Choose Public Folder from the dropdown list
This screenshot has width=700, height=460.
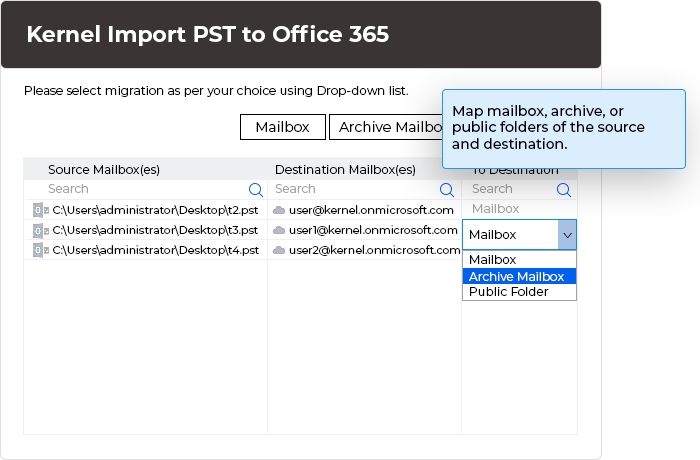(x=519, y=292)
